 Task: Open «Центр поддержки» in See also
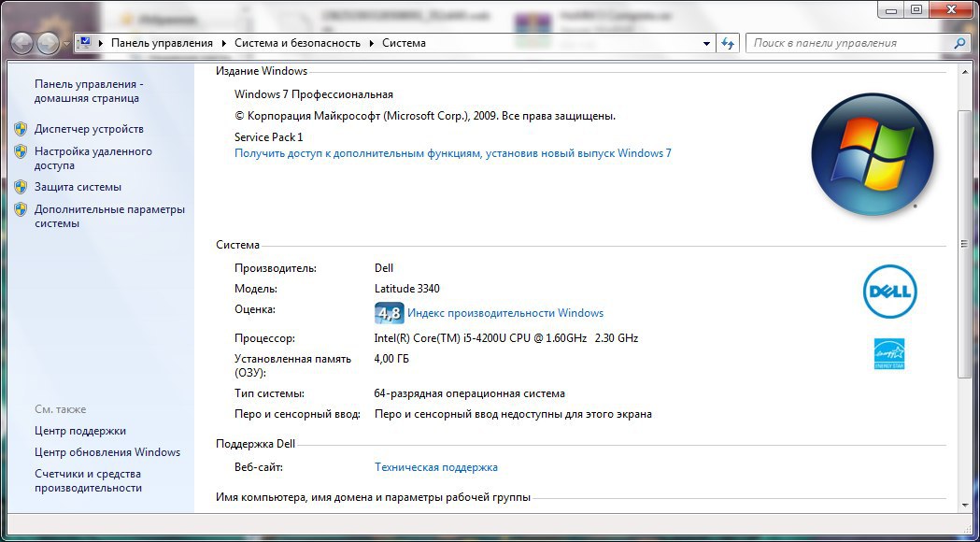point(80,431)
